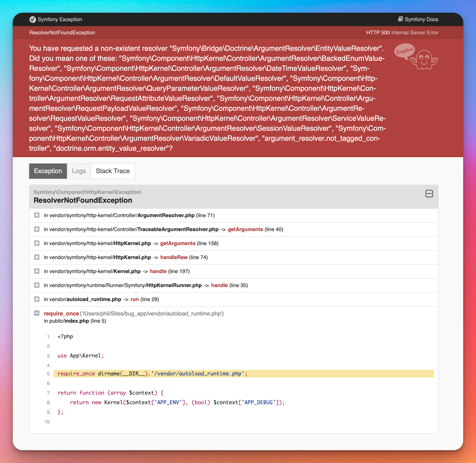
Task: Click the Symfony Exception header title
Action: coord(60,19)
